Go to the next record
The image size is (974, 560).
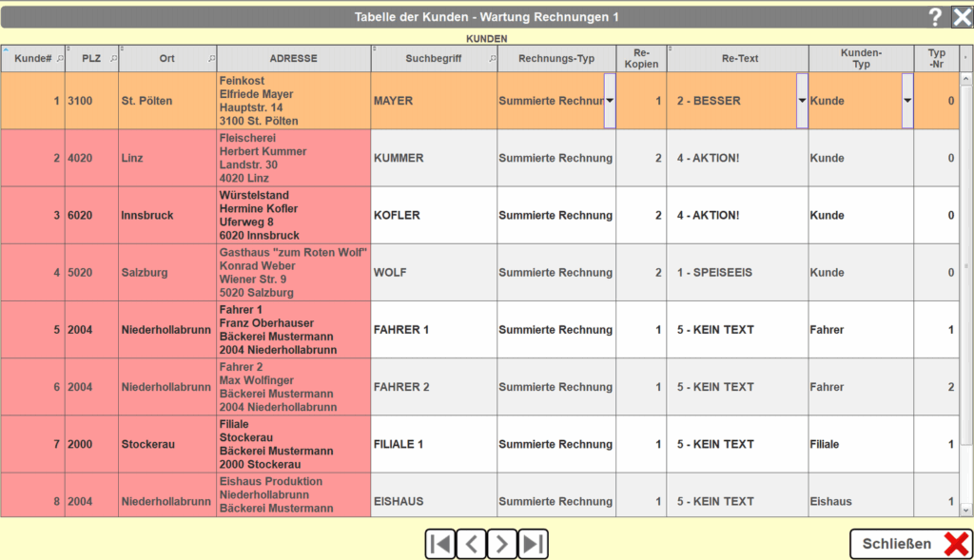[502, 544]
